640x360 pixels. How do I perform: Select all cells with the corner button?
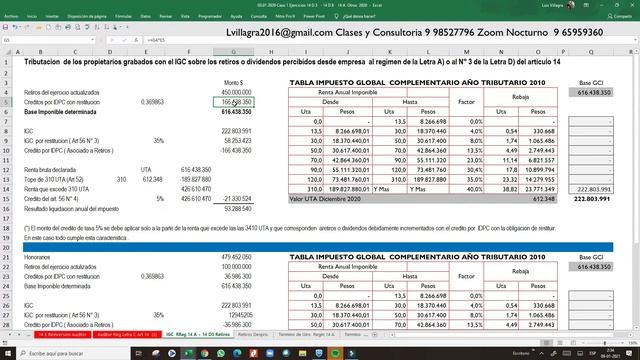(7, 52)
